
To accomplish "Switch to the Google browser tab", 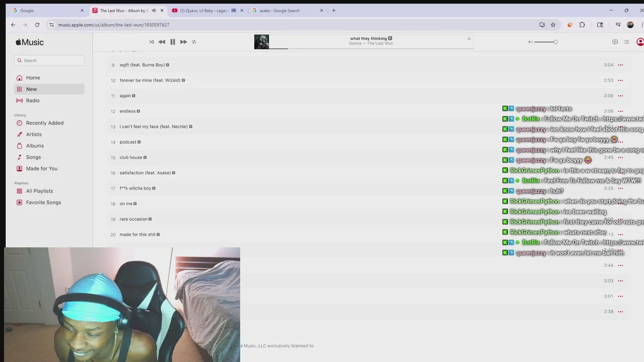I will pos(48,11).
